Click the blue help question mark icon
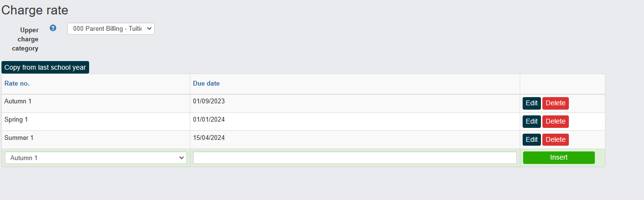The height and width of the screenshot is (200, 644). (x=53, y=28)
